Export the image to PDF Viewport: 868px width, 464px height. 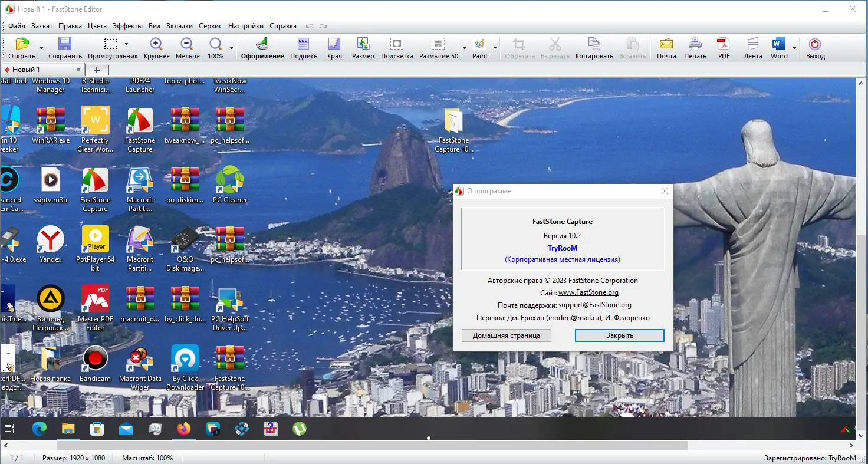[x=723, y=47]
